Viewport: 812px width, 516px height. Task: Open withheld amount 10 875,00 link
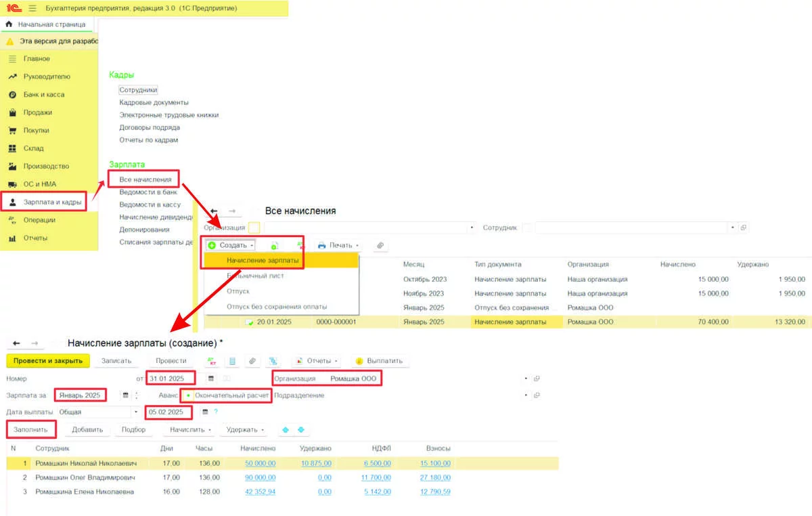[x=316, y=463]
